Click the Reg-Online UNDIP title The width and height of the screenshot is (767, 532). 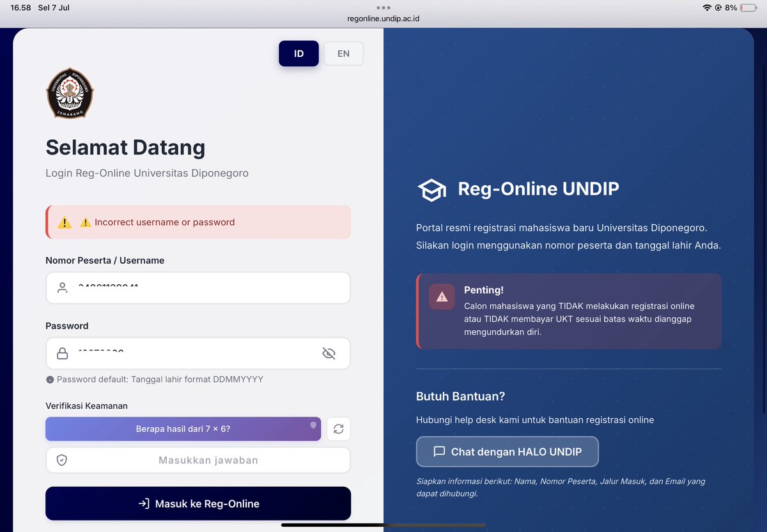[538, 189]
